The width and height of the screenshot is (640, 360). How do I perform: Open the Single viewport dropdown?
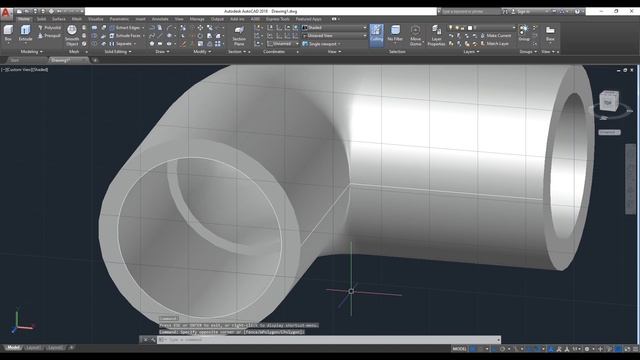click(x=322, y=44)
